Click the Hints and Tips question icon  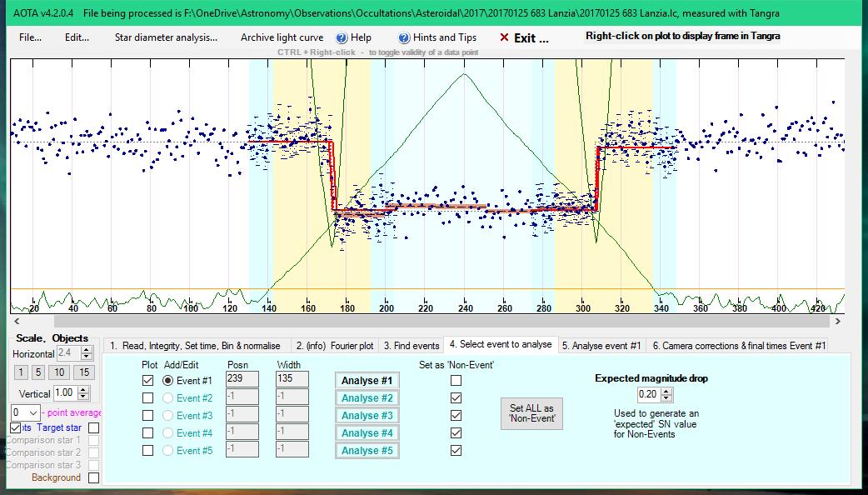(404, 37)
